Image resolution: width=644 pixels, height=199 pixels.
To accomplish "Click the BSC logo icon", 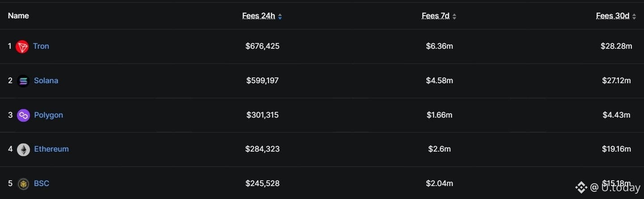I will pyautogui.click(x=23, y=184).
